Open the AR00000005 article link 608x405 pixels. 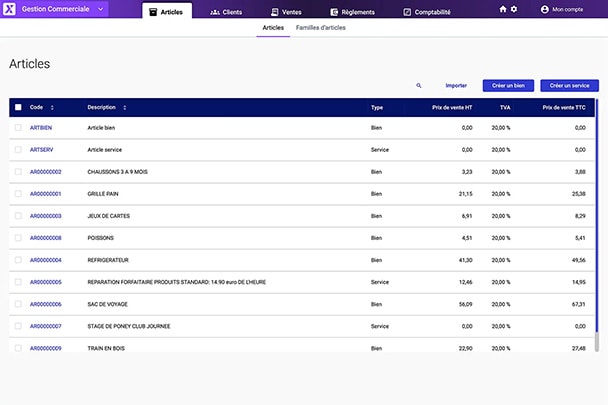[x=46, y=282]
